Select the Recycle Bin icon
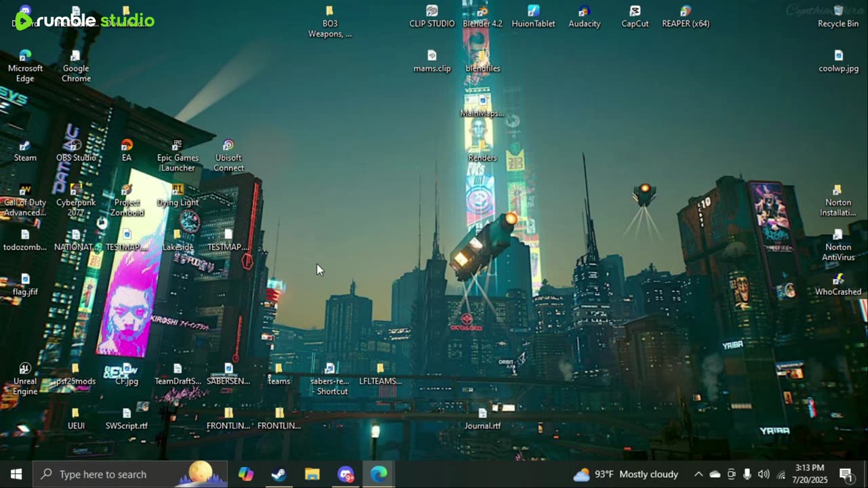This screenshot has width=868, height=488. pyautogui.click(x=839, y=16)
